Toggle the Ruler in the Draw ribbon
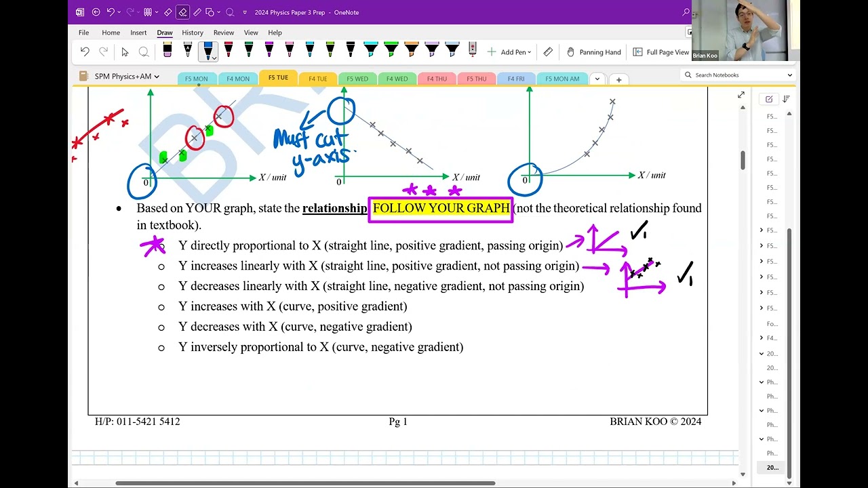This screenshot has height=488, width=868. pyautogui.click(x=548, y=52)
